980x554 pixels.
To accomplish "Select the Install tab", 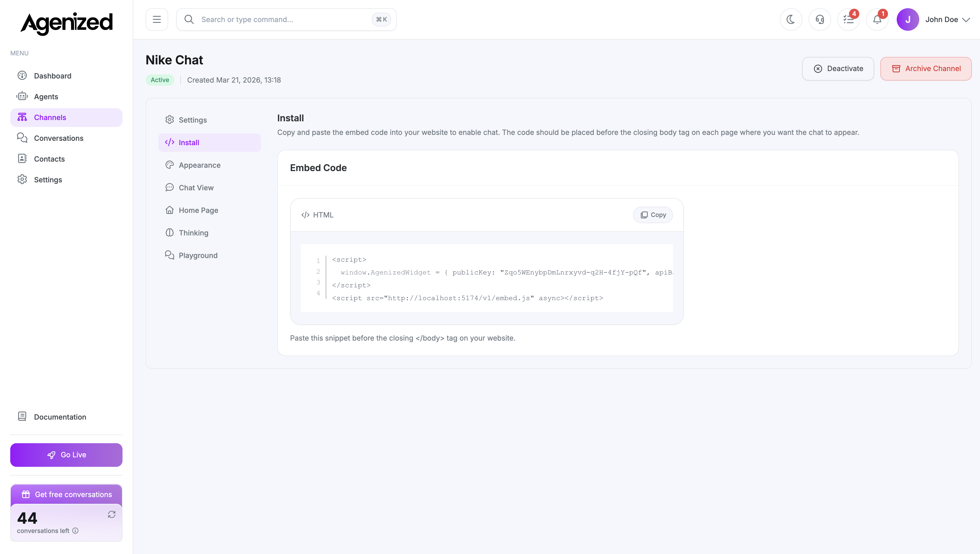I will click(x=210, y=142).
